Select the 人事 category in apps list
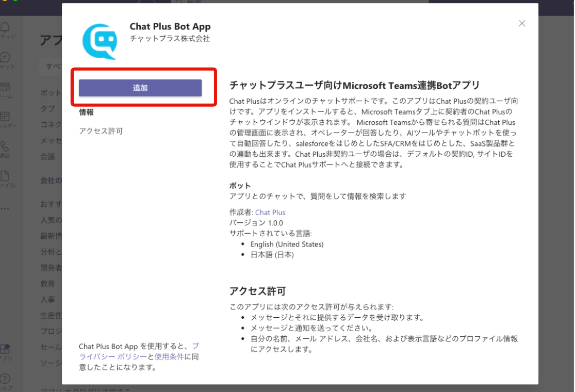 click(48, 299)
